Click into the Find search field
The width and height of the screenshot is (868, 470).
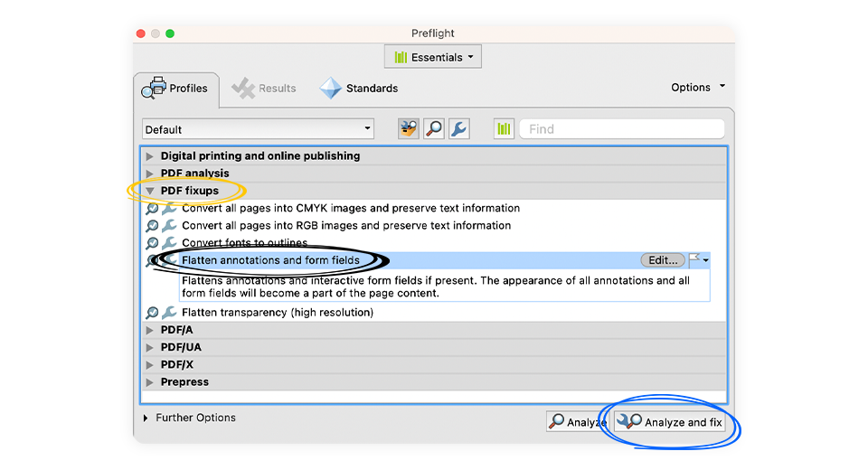tap(622, 129)
